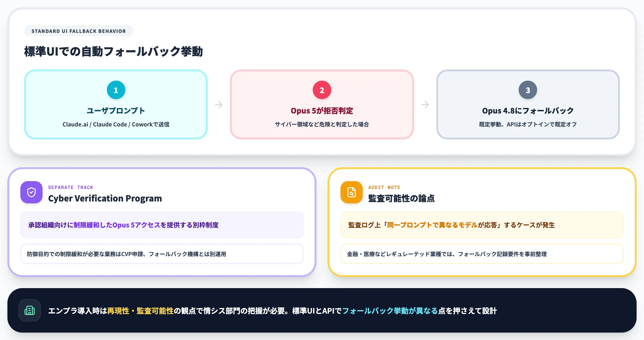
Task: Click the purple box about 制限緩和したOpus 5アクセス
Action: [x=162, y=225]
